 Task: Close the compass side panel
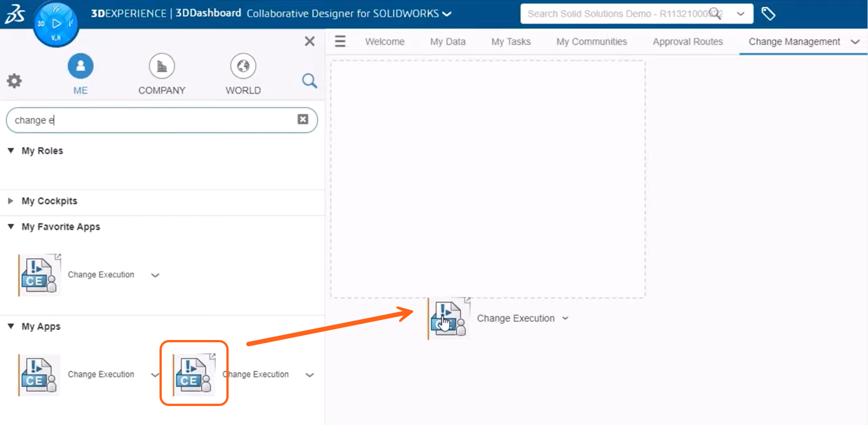310,42
